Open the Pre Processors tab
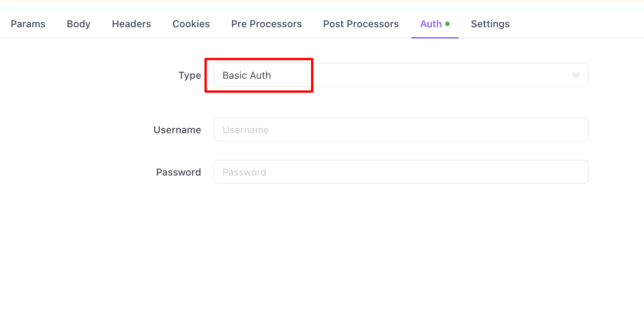Viewport: 644px width, 336px height. click(266, 23)
